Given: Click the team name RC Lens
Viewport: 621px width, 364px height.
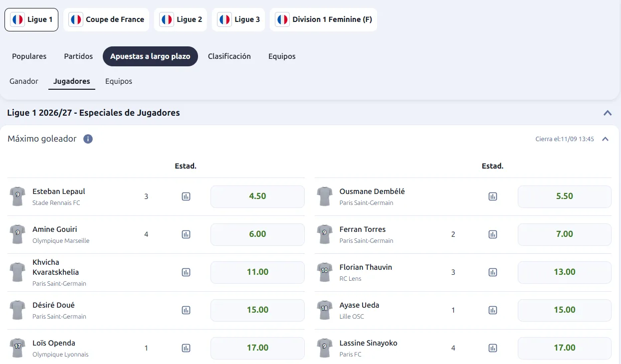Looking at the screenshot, I should [351, 279].
